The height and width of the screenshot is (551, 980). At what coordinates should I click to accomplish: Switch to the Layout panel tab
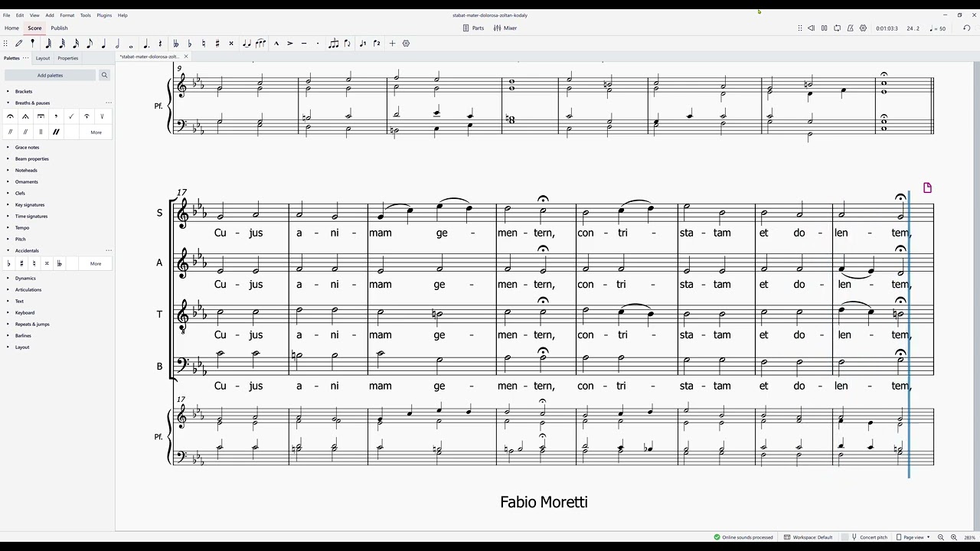click(43, 58)
